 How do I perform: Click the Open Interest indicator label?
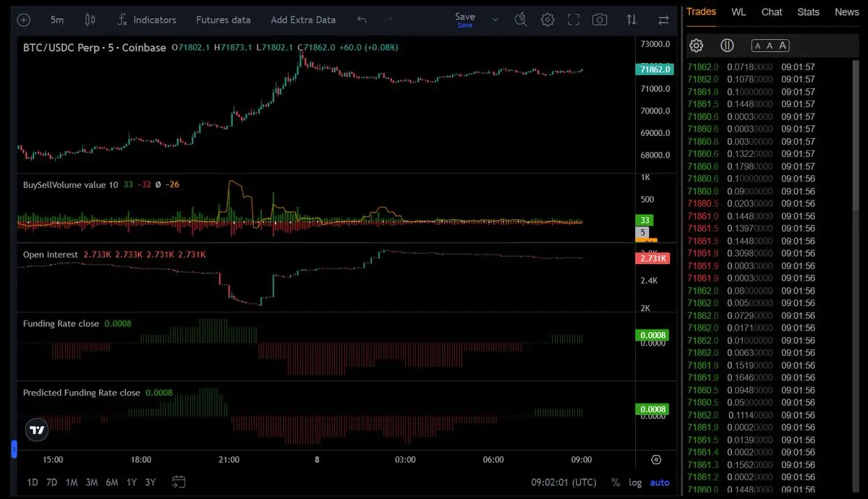[51, 255]
